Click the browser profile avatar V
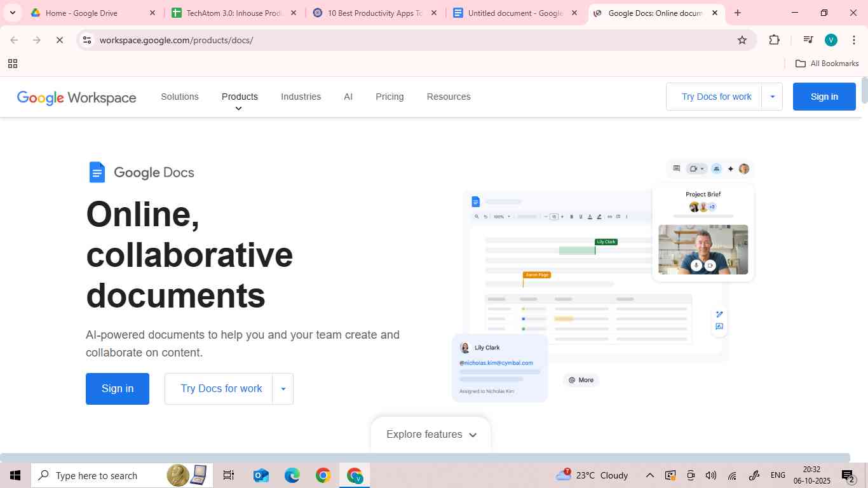 pos(831,39)
